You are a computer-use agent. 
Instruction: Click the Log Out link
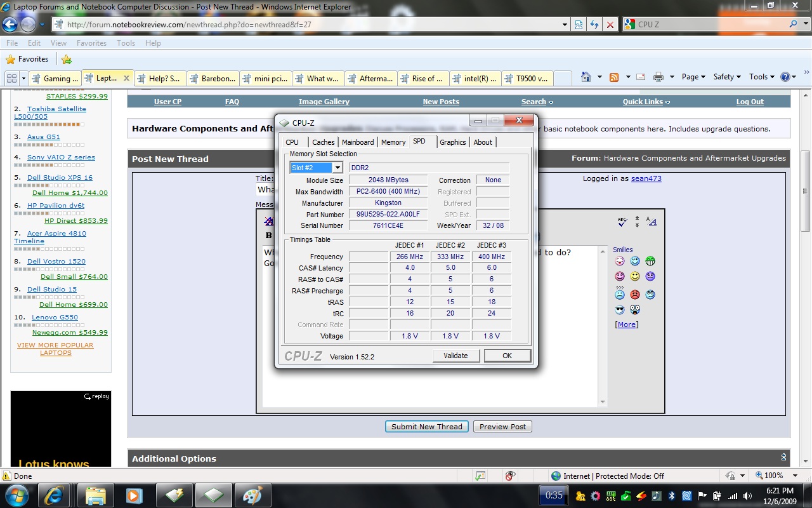click(750, 102)
